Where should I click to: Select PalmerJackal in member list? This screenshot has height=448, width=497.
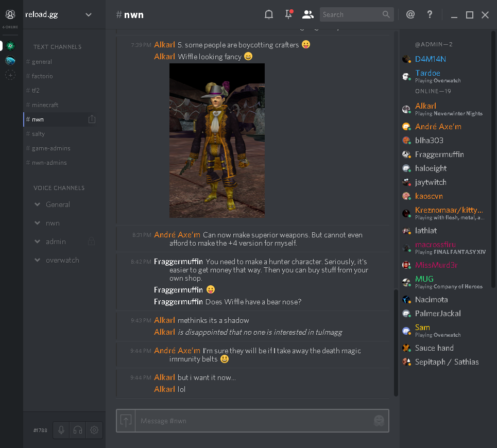click(445, 314)
